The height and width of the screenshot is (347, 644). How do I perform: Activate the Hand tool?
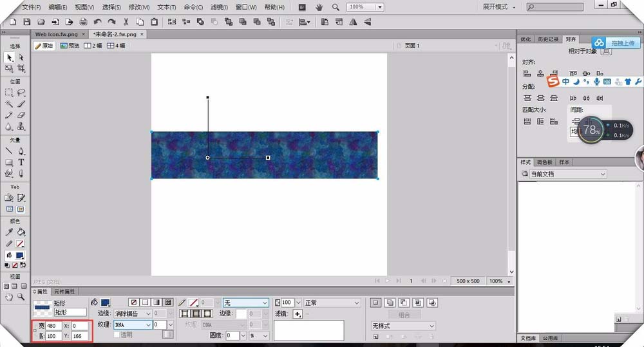[9, 297]
